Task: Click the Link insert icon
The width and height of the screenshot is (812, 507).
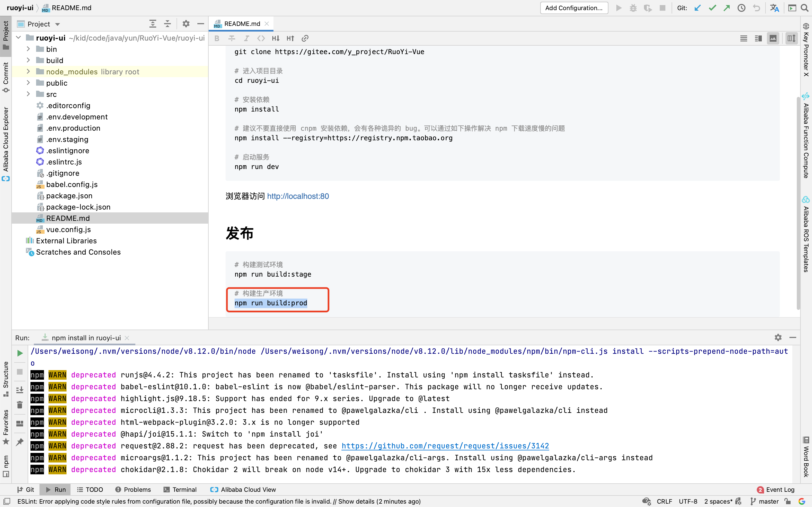Action: point(305,38)
